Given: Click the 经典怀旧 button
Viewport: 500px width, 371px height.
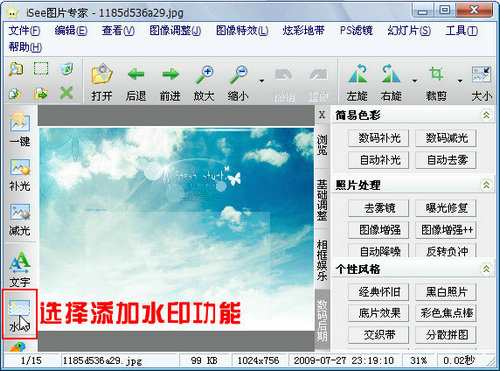Looking at the screenshot, I should [379, 292].
